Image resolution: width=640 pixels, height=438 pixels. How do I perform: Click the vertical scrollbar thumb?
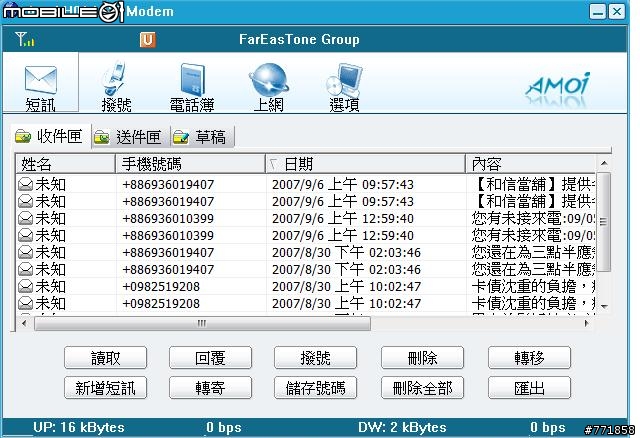point(604,222)
